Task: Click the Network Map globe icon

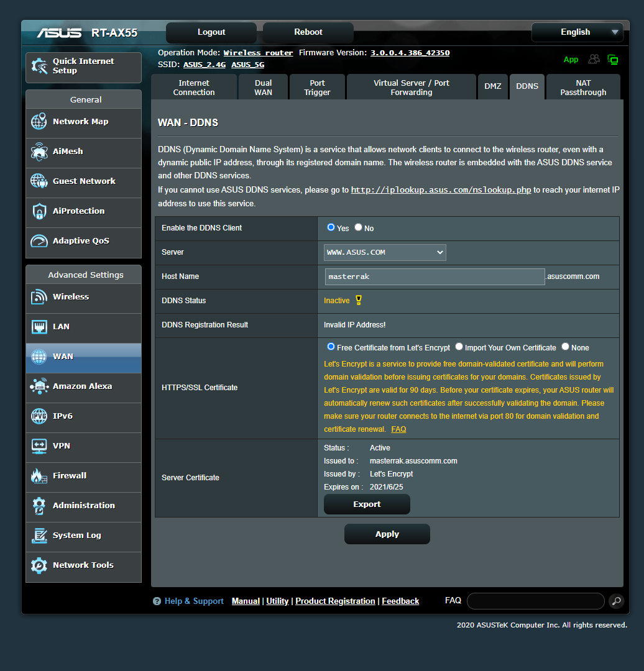Action: (39, 122)
